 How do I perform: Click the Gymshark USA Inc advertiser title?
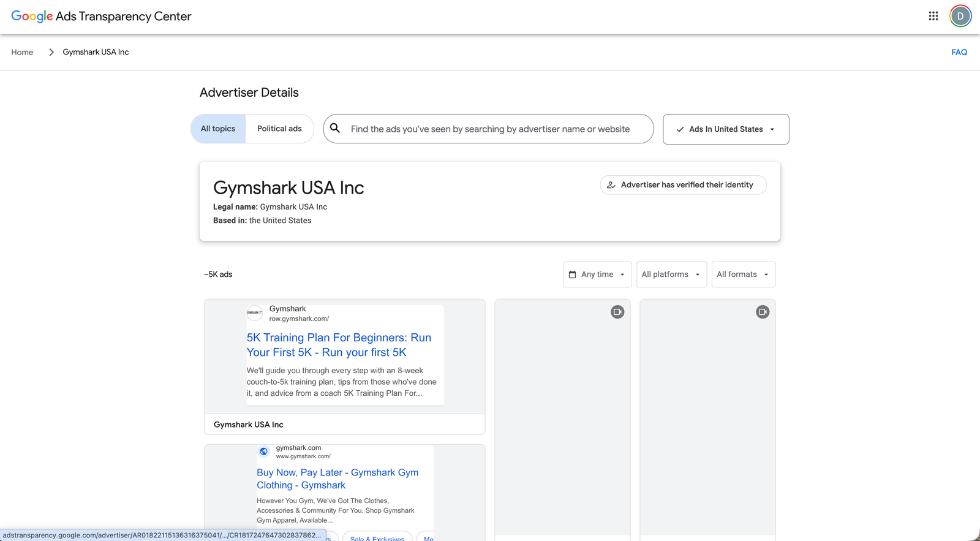pos(288,187)
